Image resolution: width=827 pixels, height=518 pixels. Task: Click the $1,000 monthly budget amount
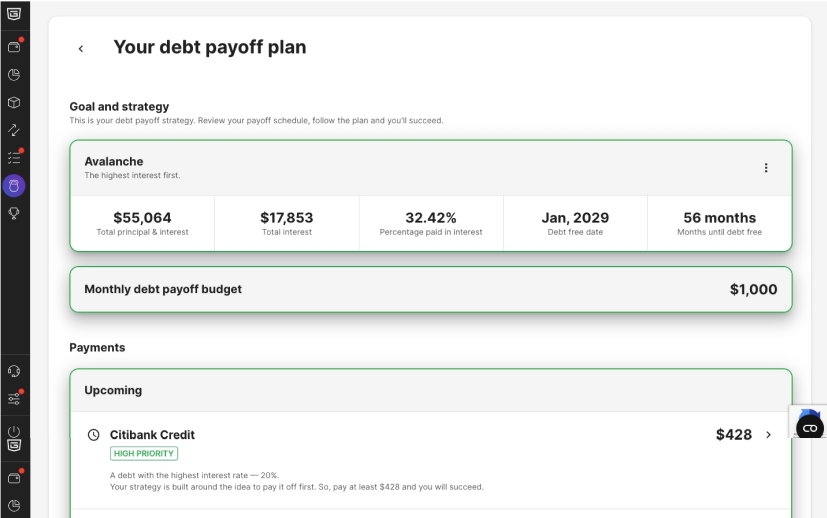click(x=753, y=289)
